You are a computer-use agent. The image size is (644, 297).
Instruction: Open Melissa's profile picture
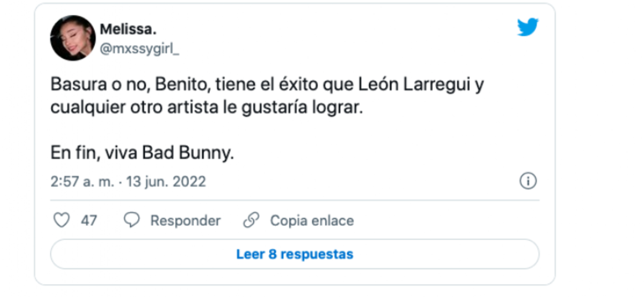[73, 38]
